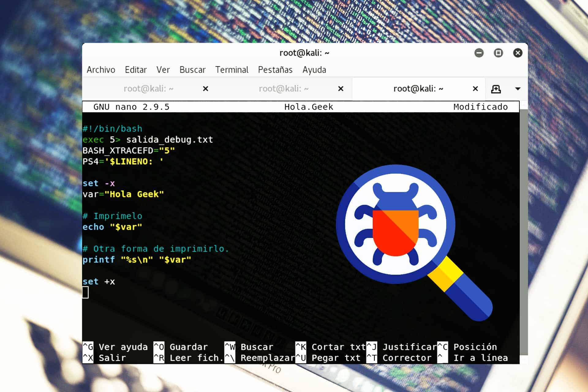The width and height of the screenshot is (588, 392).
Task: Maximize the terminal window
Action: coord(498,53)
